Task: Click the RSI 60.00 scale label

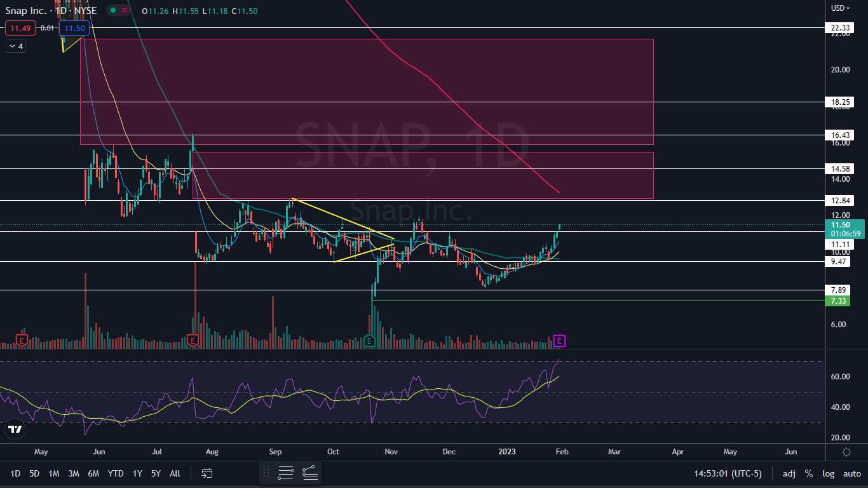Action: coord(841,377)
